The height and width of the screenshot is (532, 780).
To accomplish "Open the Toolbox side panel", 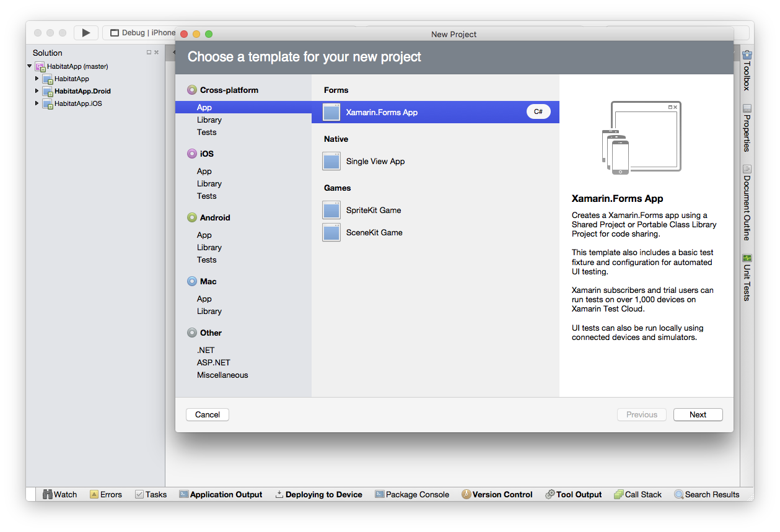I will click(747, 71).
